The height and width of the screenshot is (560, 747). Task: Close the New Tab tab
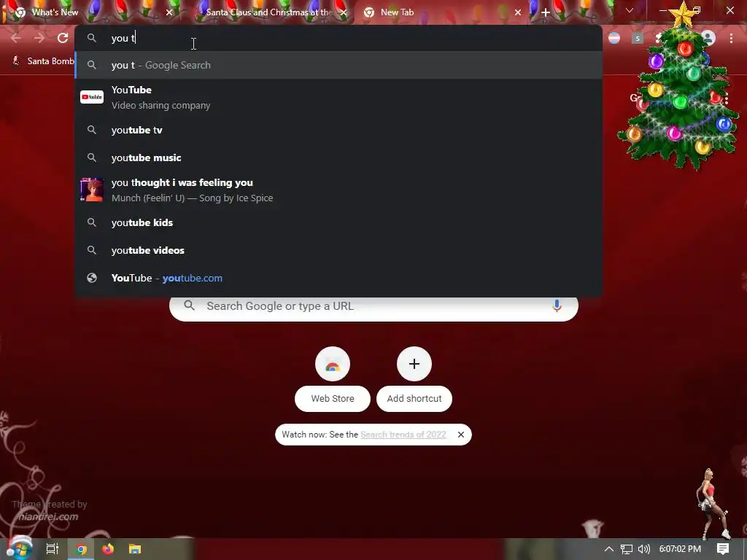point(518,12)
